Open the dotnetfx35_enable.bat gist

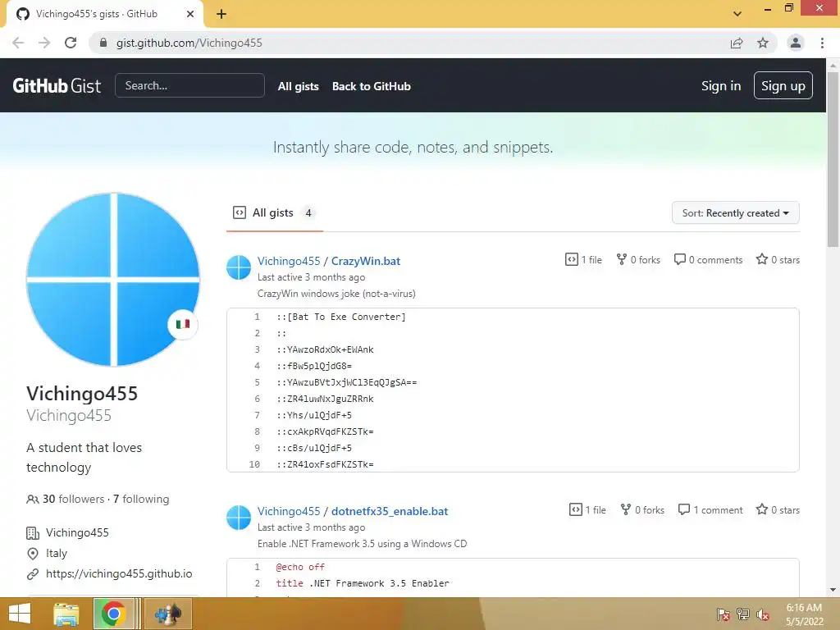pyautogui.click(x=390, y=511)
